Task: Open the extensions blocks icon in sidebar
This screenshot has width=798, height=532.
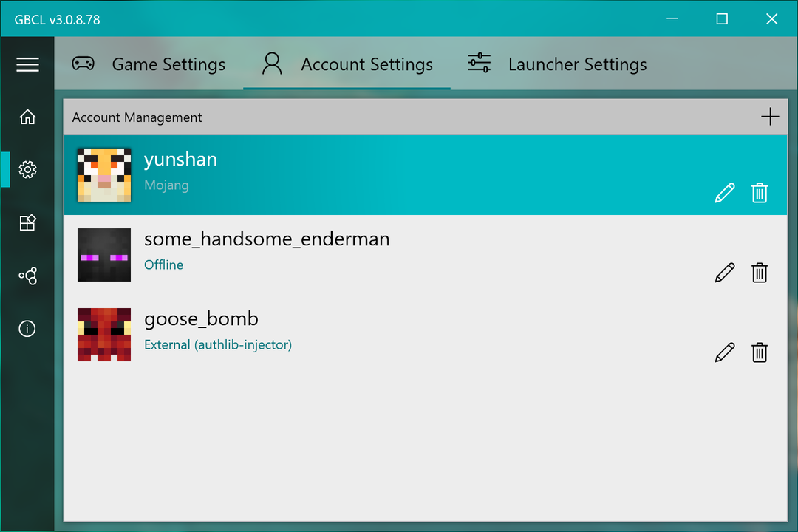Action: click(27, 223)
